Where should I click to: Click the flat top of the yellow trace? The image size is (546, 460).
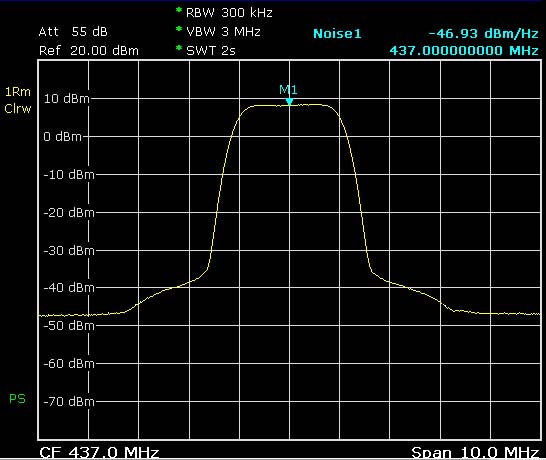289,105
